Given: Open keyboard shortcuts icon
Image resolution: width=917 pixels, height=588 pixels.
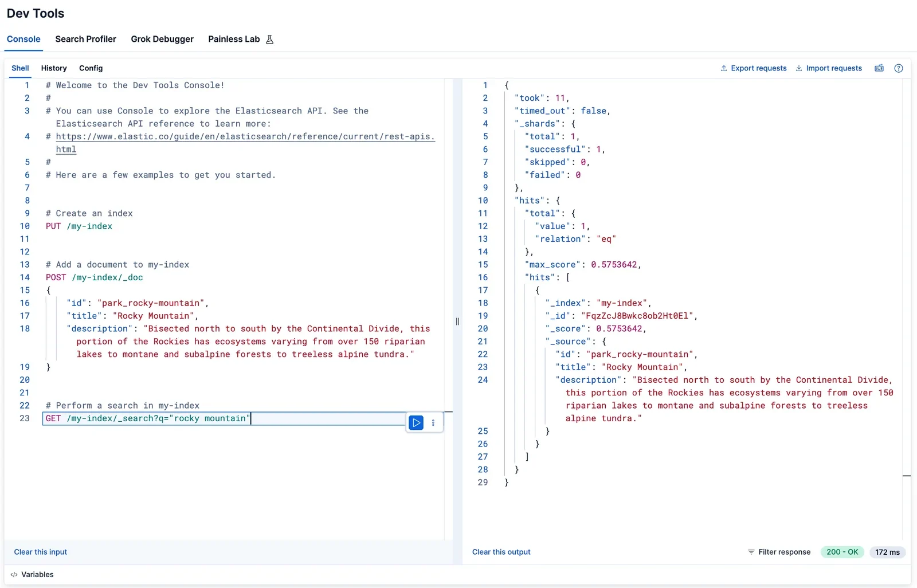Looking at the screenshot, I should tap(879, 68).
